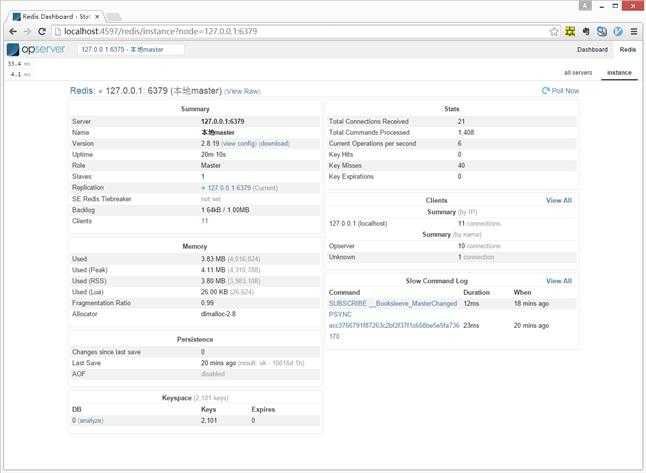Click the Opserver client name row
Image resolution: width=646 pixels, height=473 pixels.
click(x=452, y=246)
